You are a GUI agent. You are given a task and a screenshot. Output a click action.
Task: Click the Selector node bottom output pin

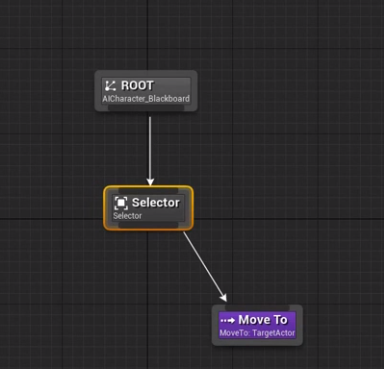pyautogui.click(x=148, y=225)
